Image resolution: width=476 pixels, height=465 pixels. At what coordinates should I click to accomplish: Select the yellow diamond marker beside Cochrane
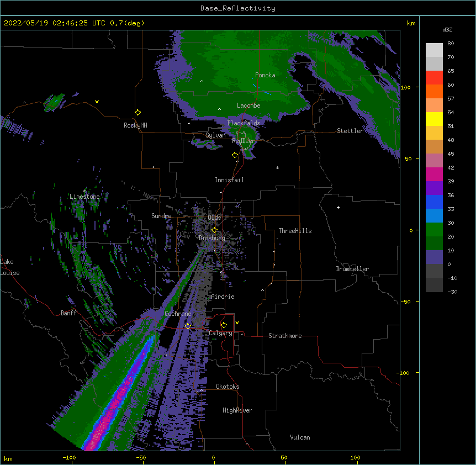188,326
